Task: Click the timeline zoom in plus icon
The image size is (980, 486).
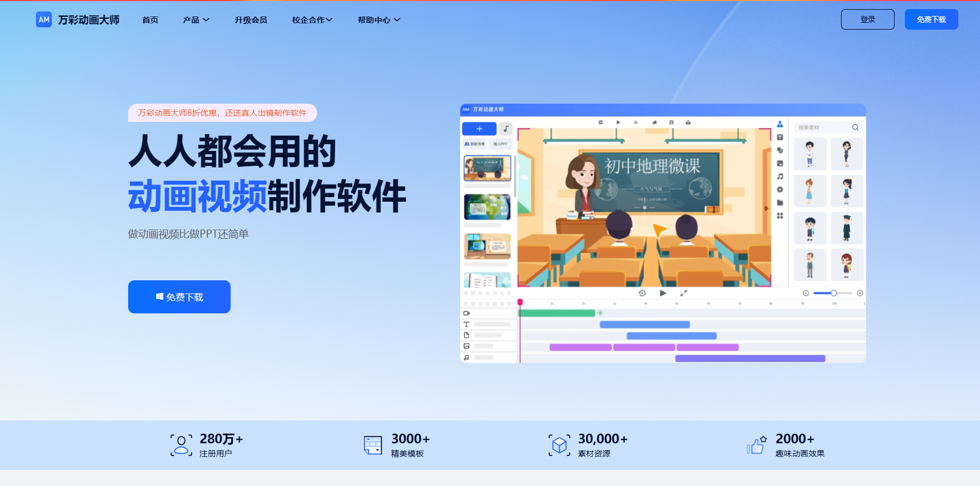Action: [x=860, y=293]
